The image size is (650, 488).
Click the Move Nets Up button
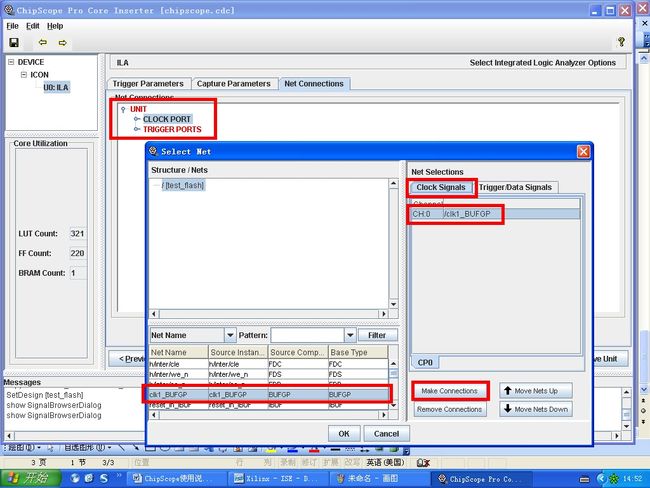coord(536,391)
